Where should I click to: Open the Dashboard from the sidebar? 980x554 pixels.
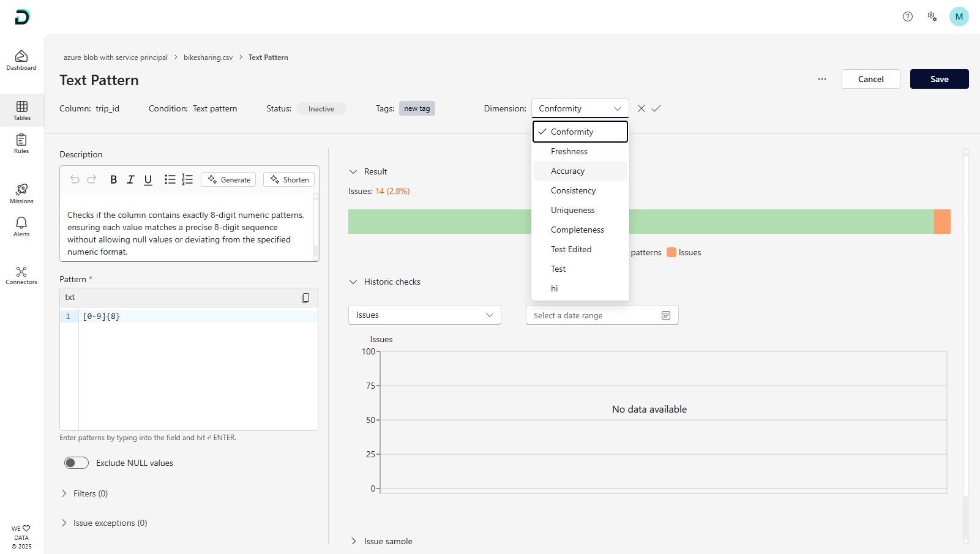(x=21, y=60)
